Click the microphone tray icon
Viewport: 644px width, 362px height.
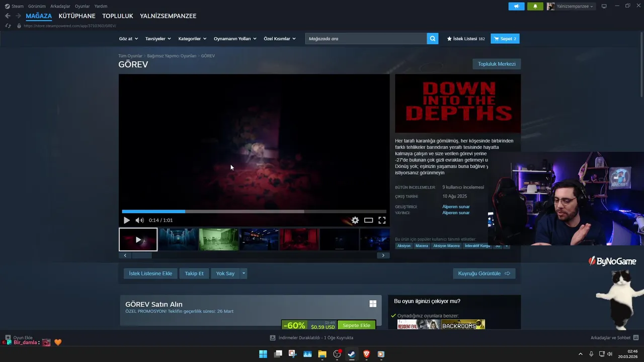[x=591, y=354]
